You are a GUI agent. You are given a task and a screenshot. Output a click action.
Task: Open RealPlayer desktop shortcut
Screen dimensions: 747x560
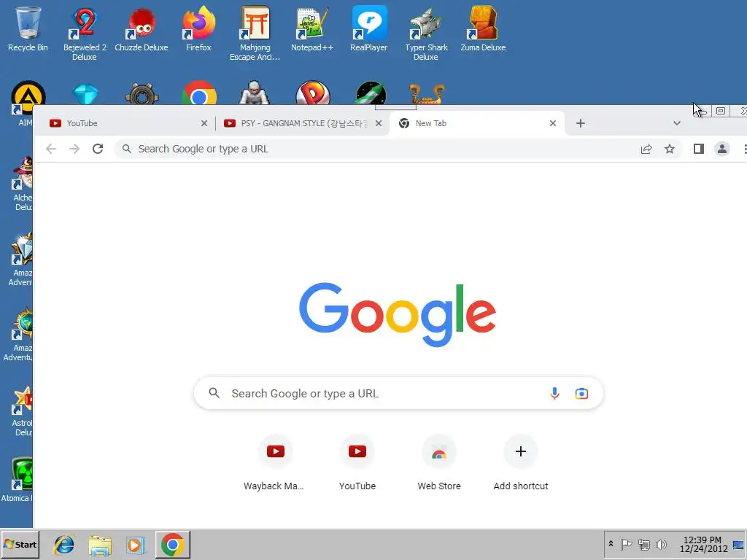[368, 28]
